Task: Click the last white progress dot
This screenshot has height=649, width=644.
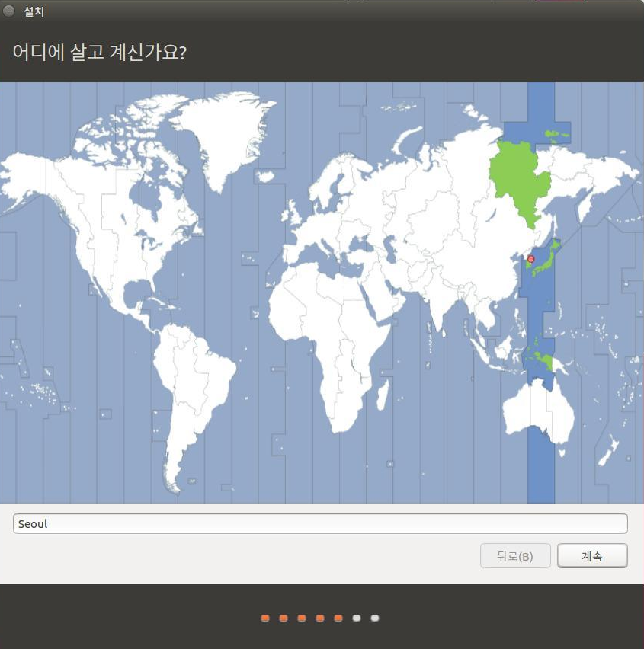Action: (x=375, y=618)
